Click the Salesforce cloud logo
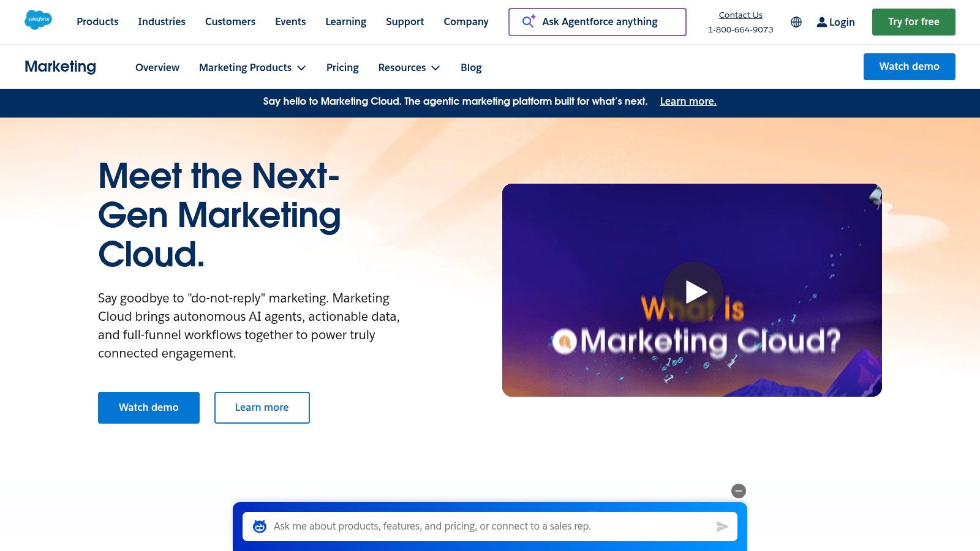The width and height of the screenshot is (980, 551). [x=38, y=20]
